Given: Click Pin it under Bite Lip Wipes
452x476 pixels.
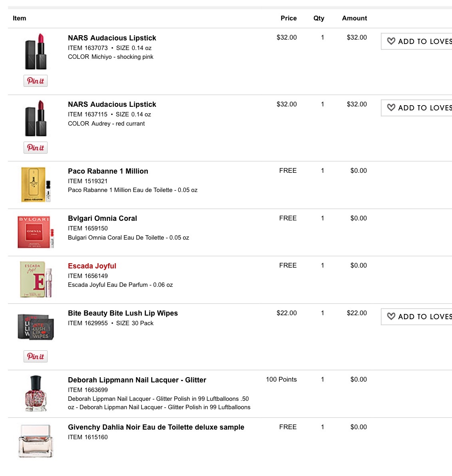Looking at the screenshot, I should pyautogui.click(x=36, y=356).
